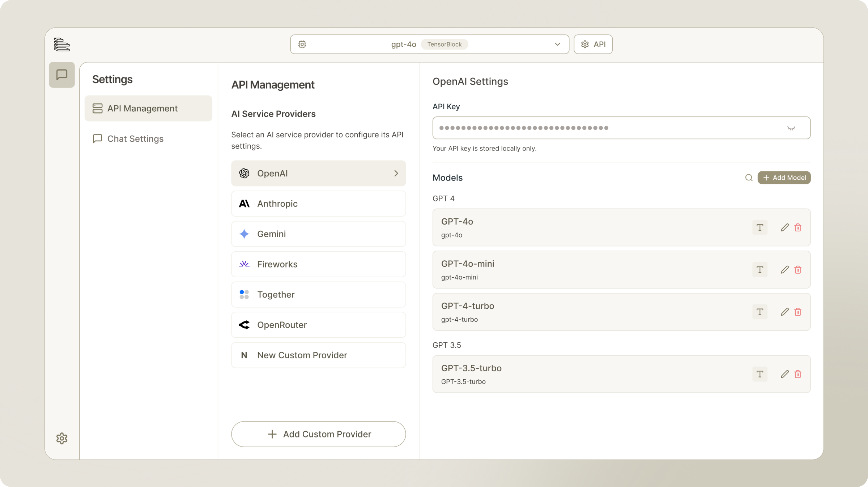Click the text capability icon for GPT-4o-mini
The width and height of the screenshot is (868, 487).
(759, 270)
